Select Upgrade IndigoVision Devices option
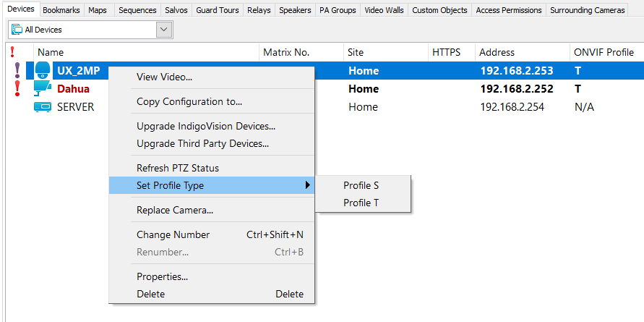Screen dimensions: 644x322 click(x=206, y=127)
